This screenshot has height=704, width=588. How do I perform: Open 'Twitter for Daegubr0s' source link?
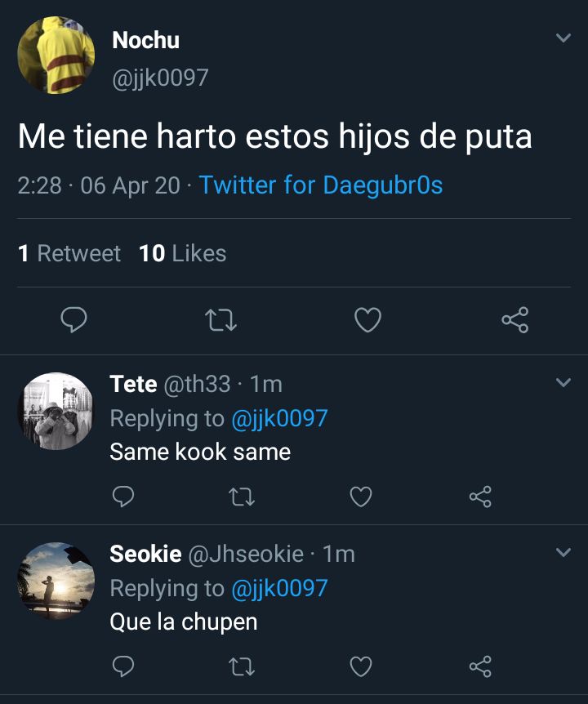click(x=320, y=185)
